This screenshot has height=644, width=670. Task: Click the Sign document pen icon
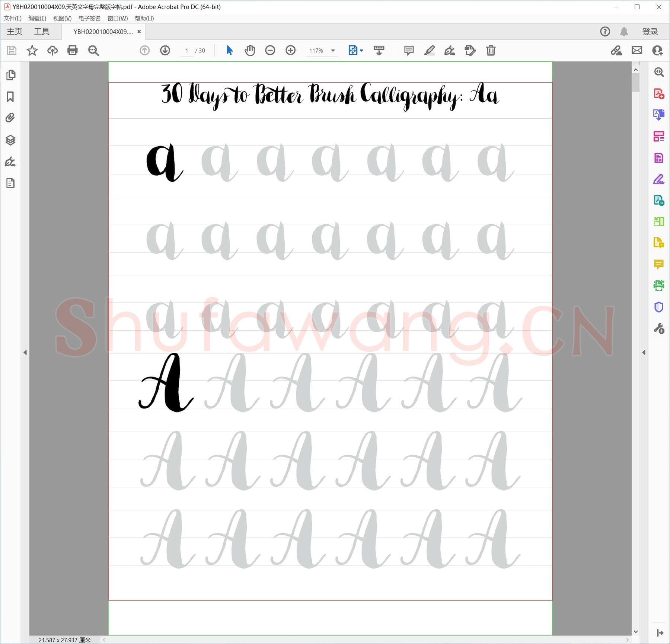(x=450, y=50)
